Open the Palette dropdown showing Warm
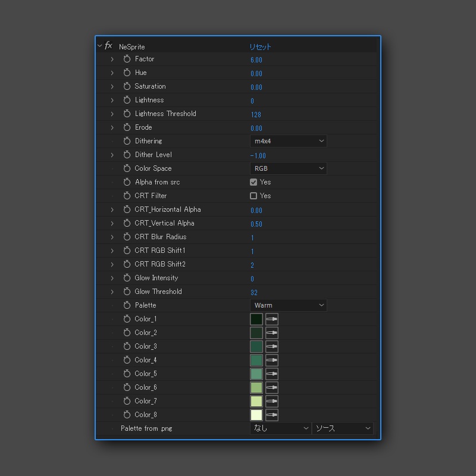Screen dimensions: 476x476 click(289, 305)
